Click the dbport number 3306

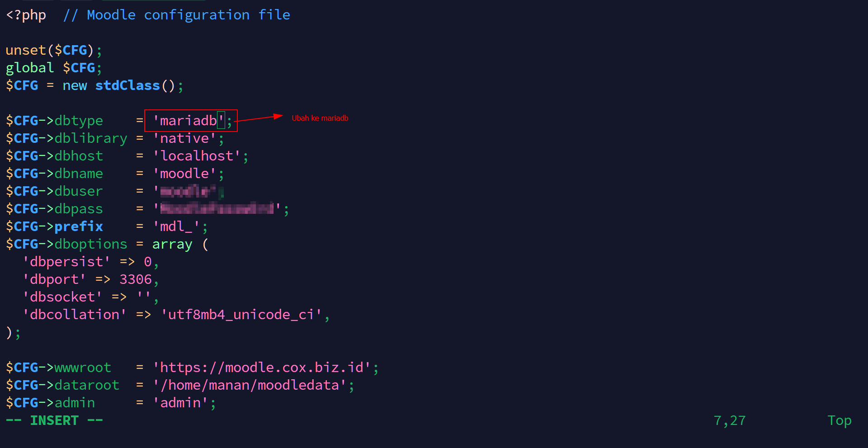(x=136, y=279)
